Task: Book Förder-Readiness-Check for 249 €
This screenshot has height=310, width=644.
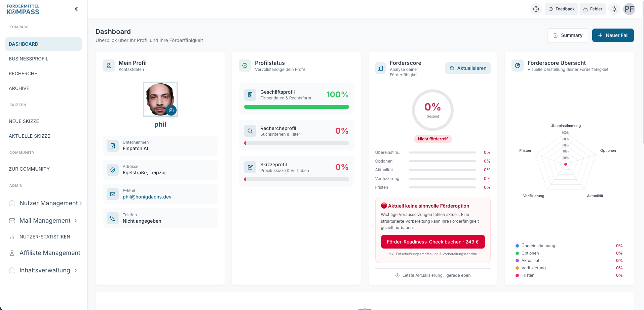Action: point(433,242)
